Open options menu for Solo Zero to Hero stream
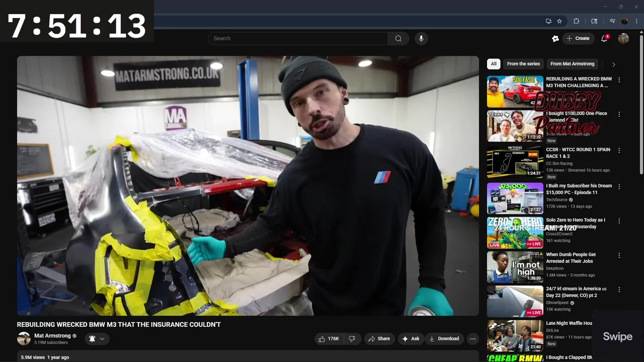This screenshot has height=362, width=644. tap(619, 221)
